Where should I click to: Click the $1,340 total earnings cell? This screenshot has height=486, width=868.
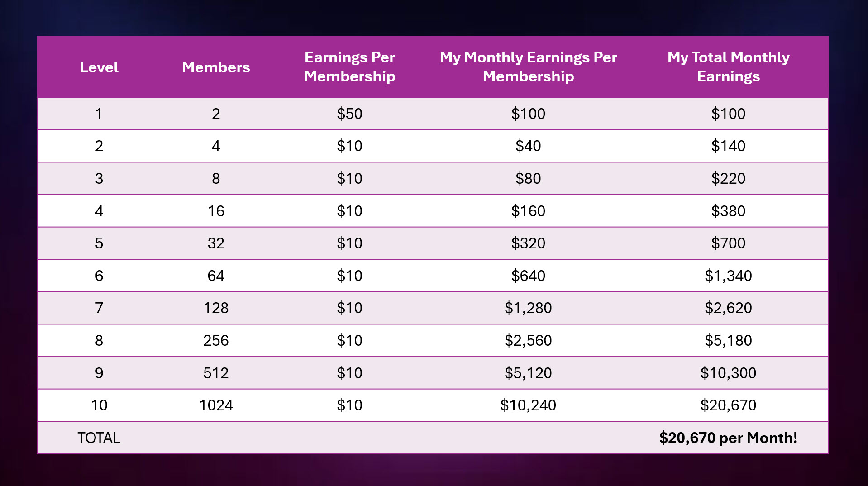click(728, 276)
